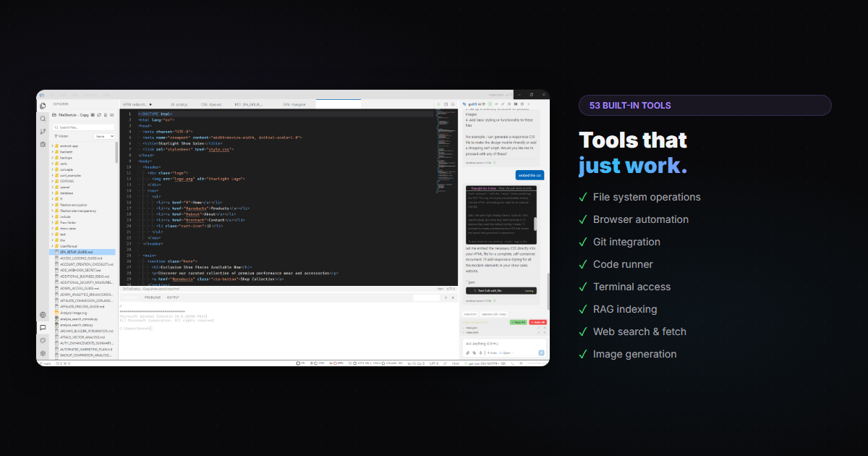Click the UTF-8 encoding in status bar
Viewport: 868px width, 456px height.
(x=433, y=363)
